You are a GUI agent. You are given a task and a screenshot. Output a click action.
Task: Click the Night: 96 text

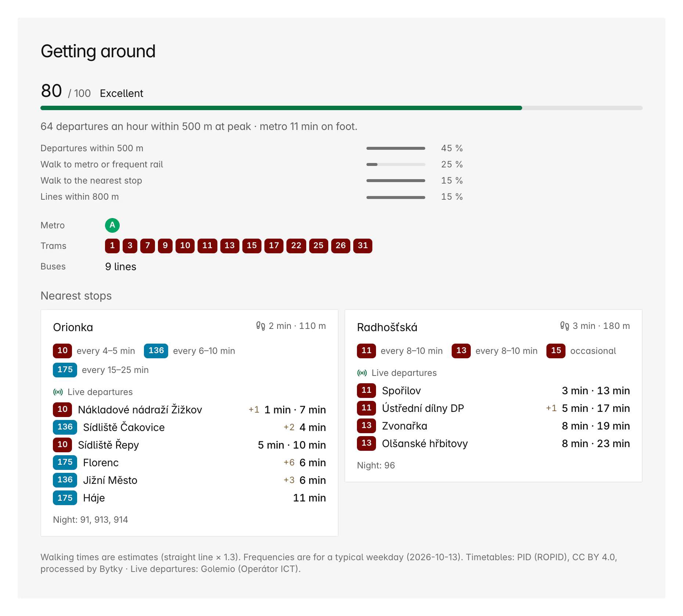(376, 465)
